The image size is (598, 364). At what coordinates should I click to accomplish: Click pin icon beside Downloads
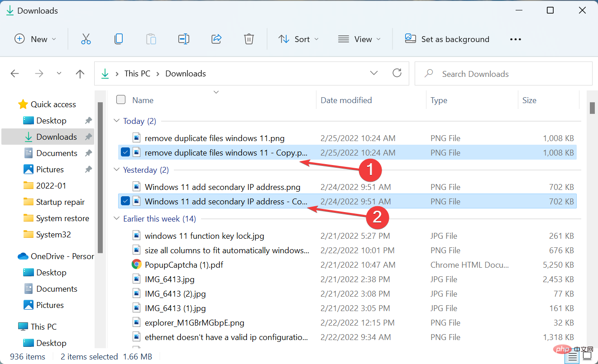coord(88,137)
